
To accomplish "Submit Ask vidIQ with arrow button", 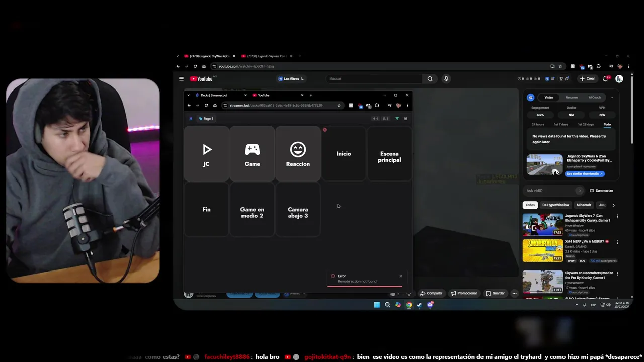I will [x=580, y=191].
